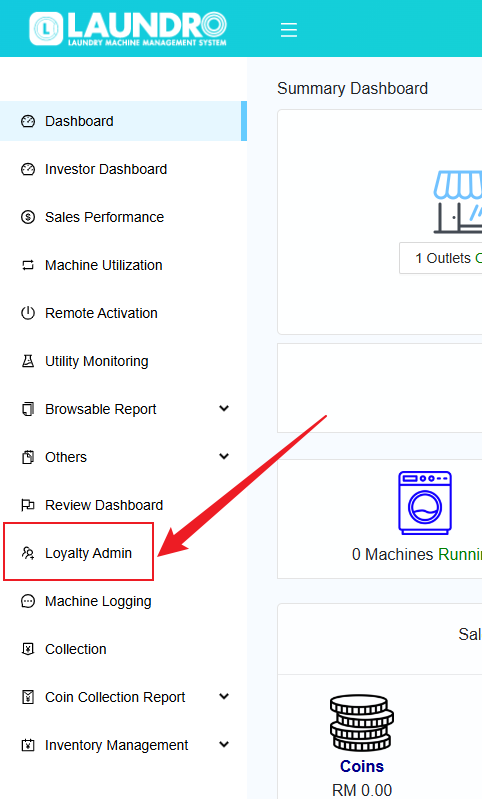Image resolution: width=482 pixels, height=799 pixels.
Task: Expand the Browsable Report submenu chevron
Action: [224, 409]
